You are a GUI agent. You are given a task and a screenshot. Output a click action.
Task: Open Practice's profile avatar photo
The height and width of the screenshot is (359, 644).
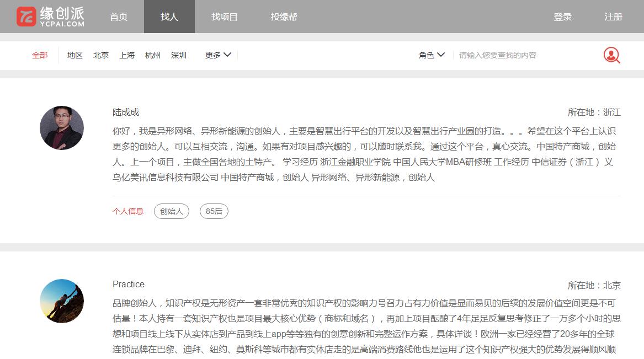pyautogui.click(x=61, y=301)
